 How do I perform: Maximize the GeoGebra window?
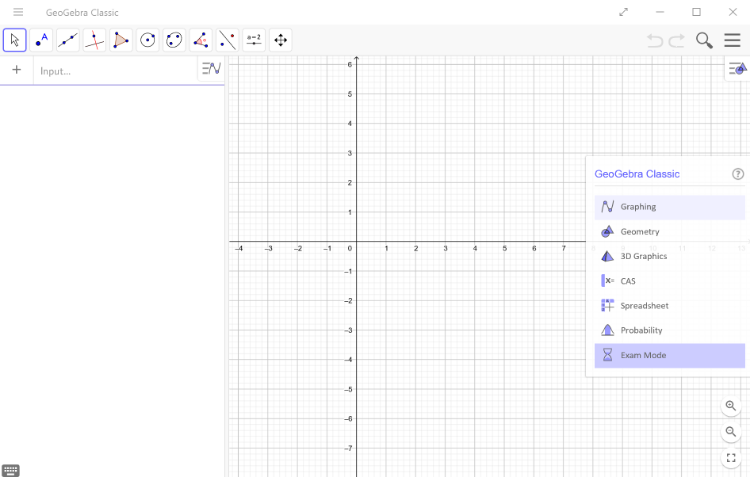(696, 12)
